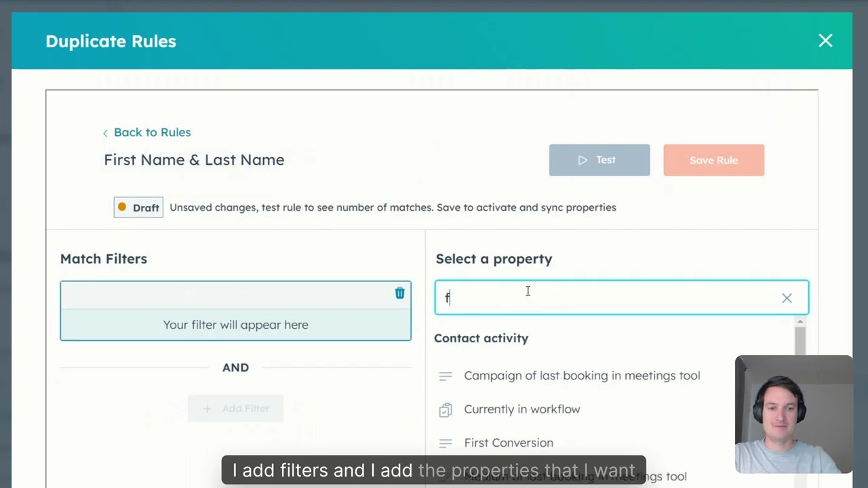Click the Contact activity group heading

pos(481,338)
